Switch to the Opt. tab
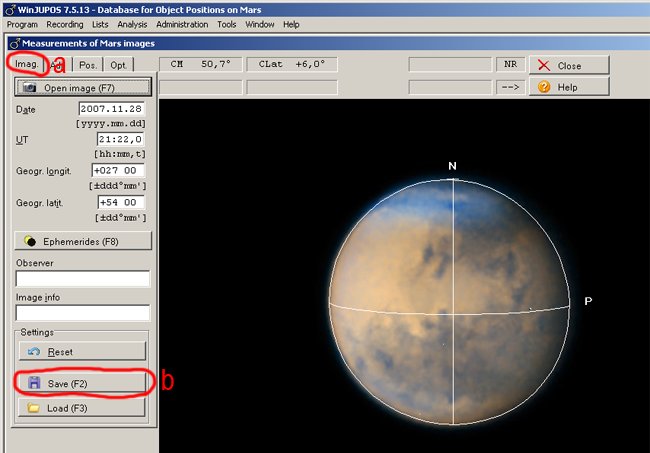 click(118, 65)
